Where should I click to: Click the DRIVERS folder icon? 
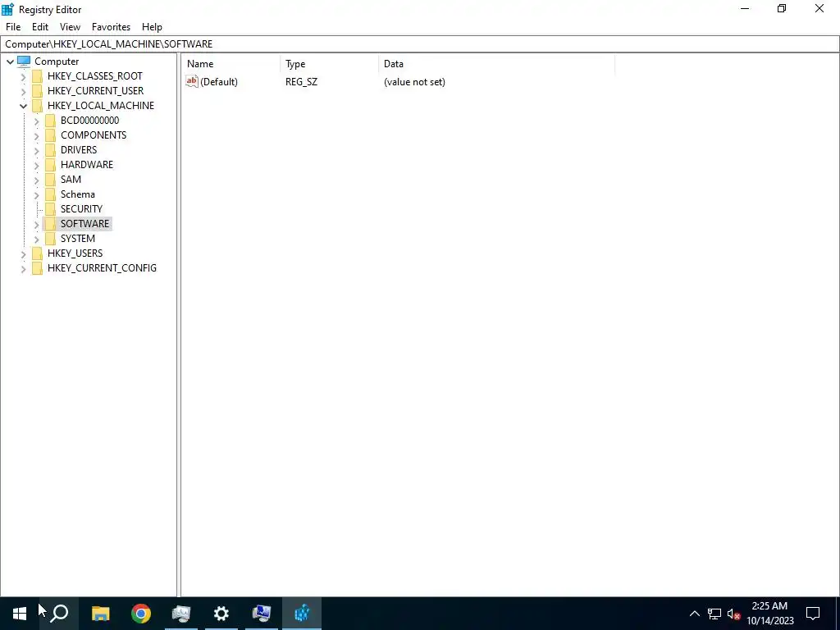coord(50,150)
